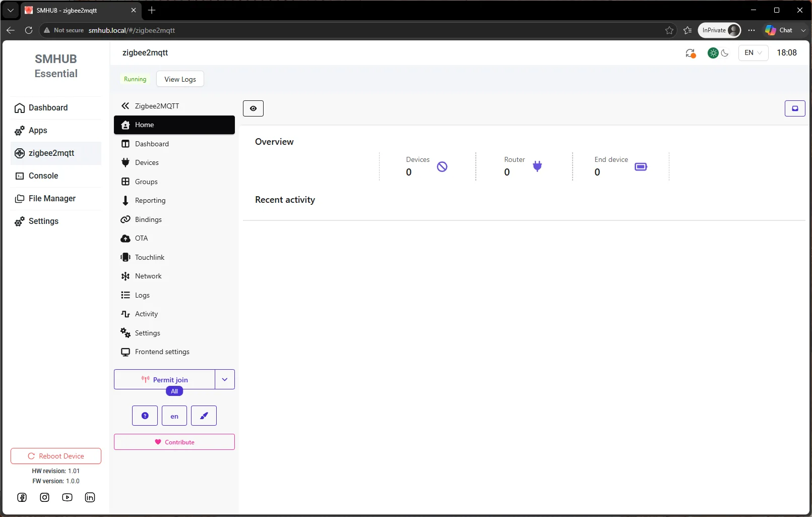812x517 pixels.
Task: Switch to light mode sun icon
Action: (713, 53)
